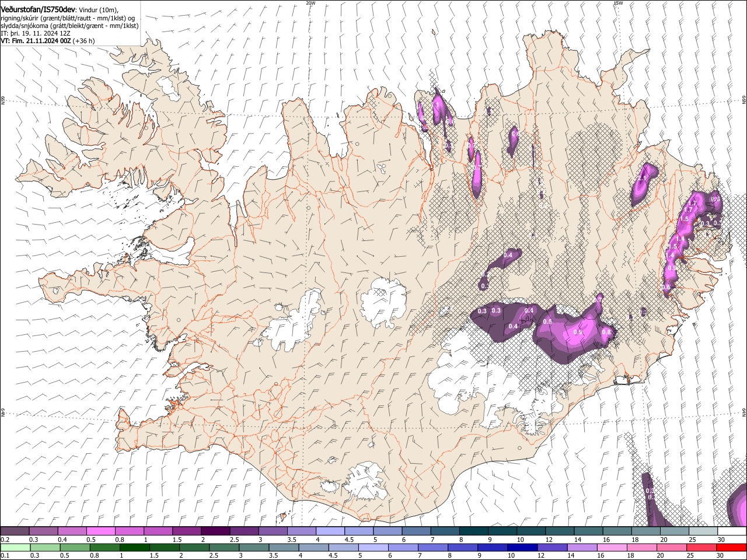747x560 pixels.
Task: Click the 20W longitude label
Action: coord(310,3)
